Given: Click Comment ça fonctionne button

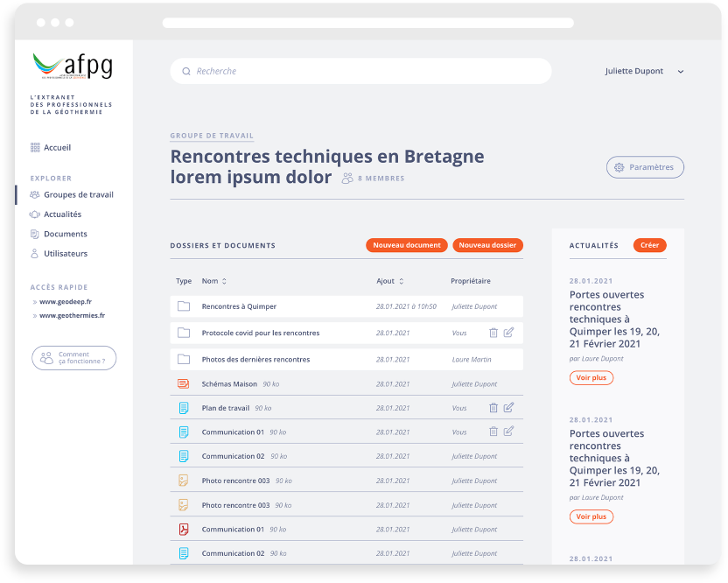Looking at the screenshot, I should (x=73, y=358).
